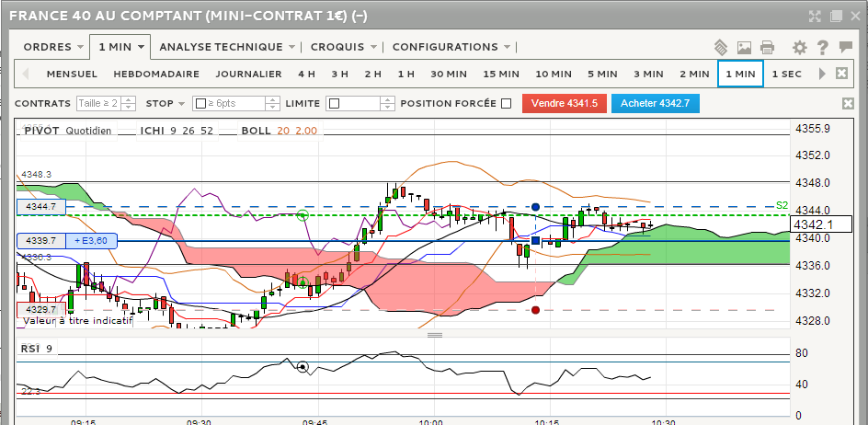Increase contract size with up stepper

pos(129,100)
